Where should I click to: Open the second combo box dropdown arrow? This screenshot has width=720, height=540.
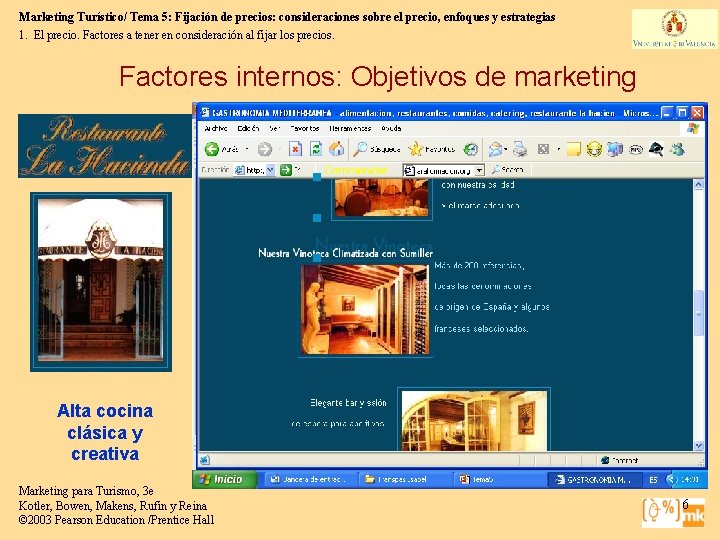[x=479, y=170]
